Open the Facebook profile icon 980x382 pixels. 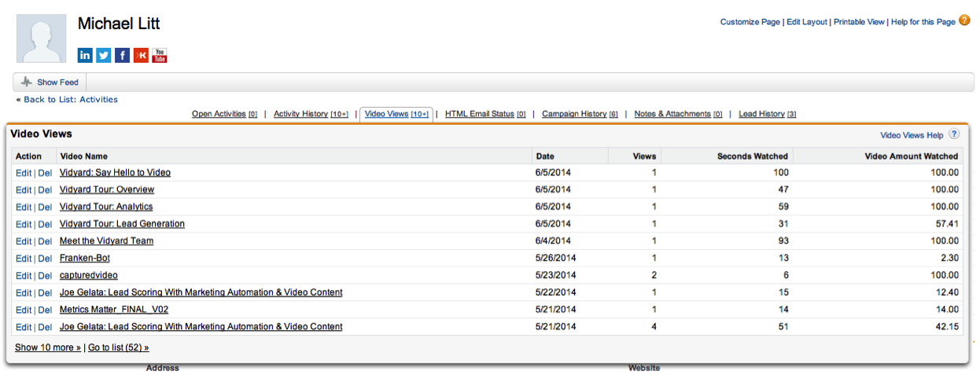pyautogui.click(x=122, y=55)
